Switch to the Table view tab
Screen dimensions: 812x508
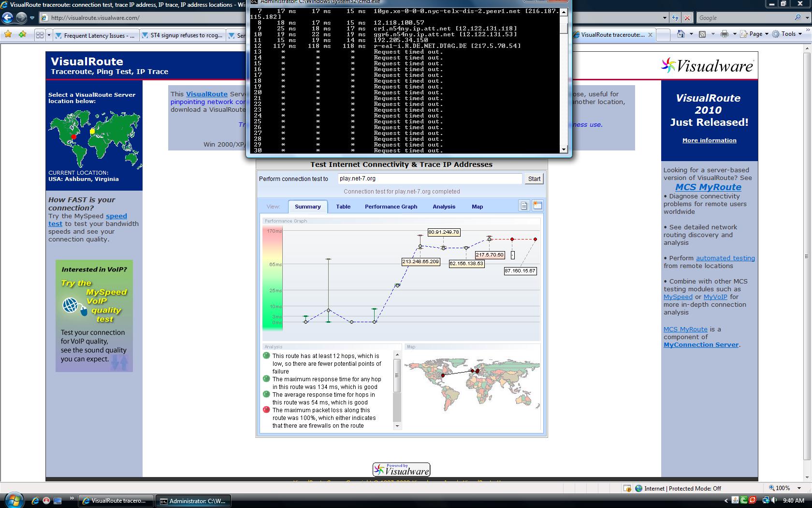[343, 207]
